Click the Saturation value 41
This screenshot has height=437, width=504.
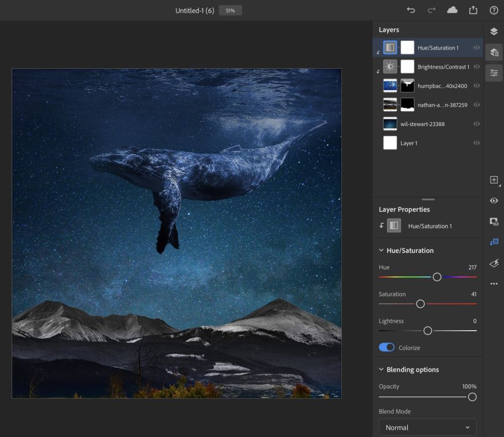coord(473,294)
